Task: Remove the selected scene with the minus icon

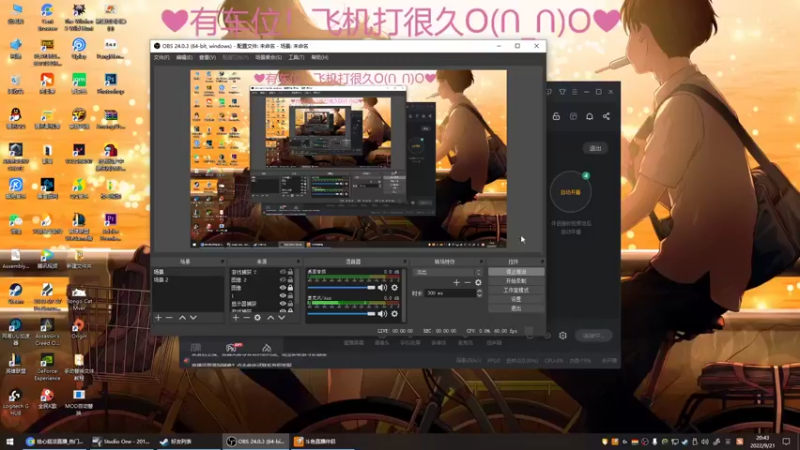Action: [x=169, y=317]
